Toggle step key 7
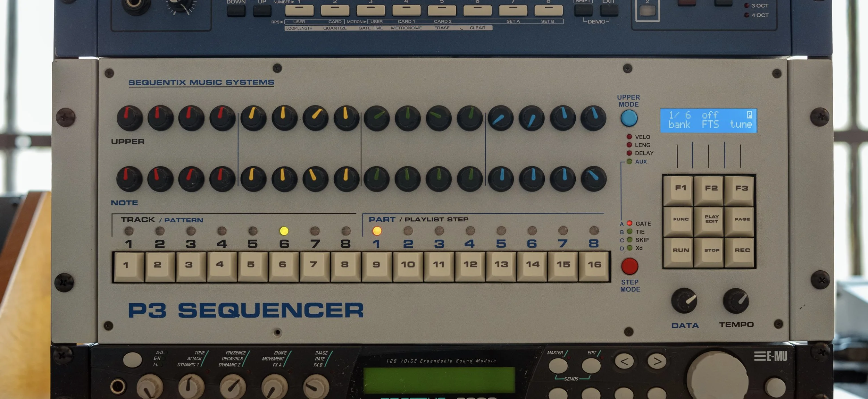 315,266
